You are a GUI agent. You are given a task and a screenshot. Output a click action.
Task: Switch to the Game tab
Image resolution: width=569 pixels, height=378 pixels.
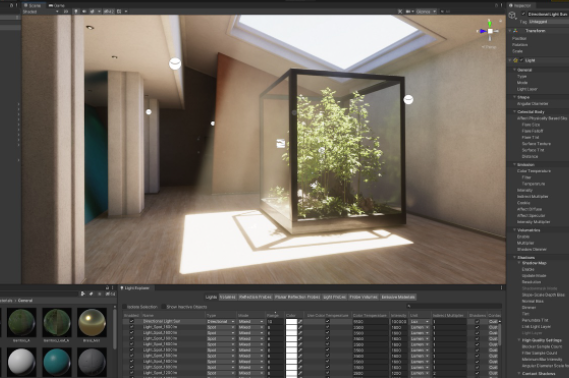click(x=56, y=5)
